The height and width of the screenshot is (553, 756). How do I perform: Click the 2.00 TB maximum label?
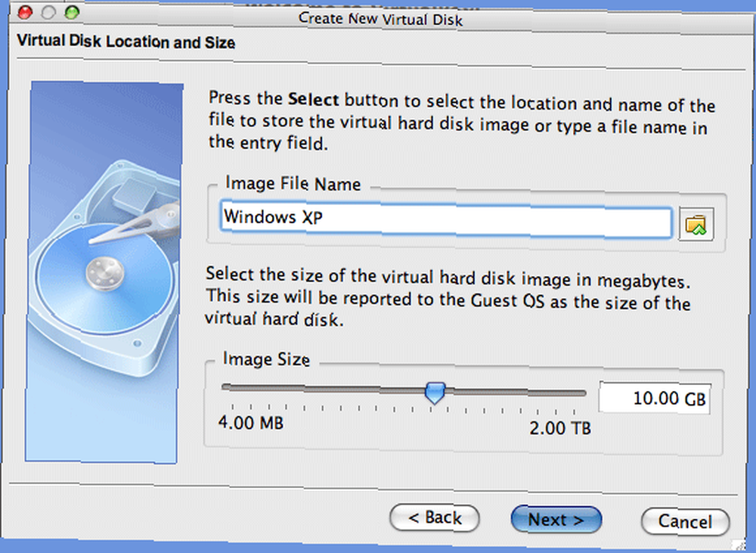(559, 428)
